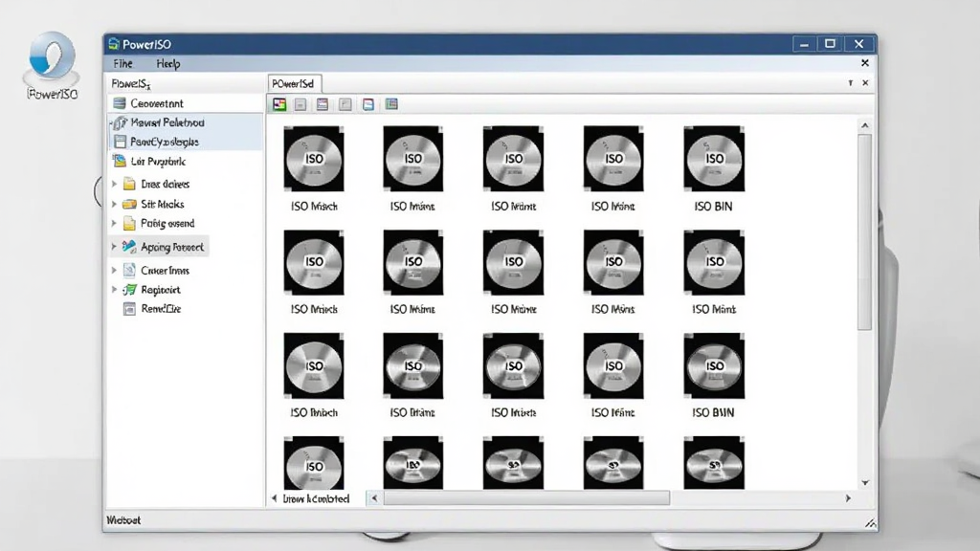Click the second gray square toolbar icon

pyautogui.click(x=301, y=104)
